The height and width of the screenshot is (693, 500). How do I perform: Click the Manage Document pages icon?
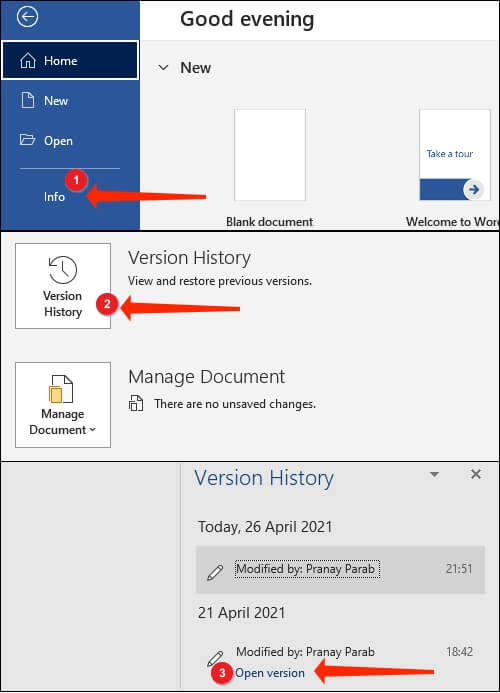pyautogui.click(x=61, y=389)
